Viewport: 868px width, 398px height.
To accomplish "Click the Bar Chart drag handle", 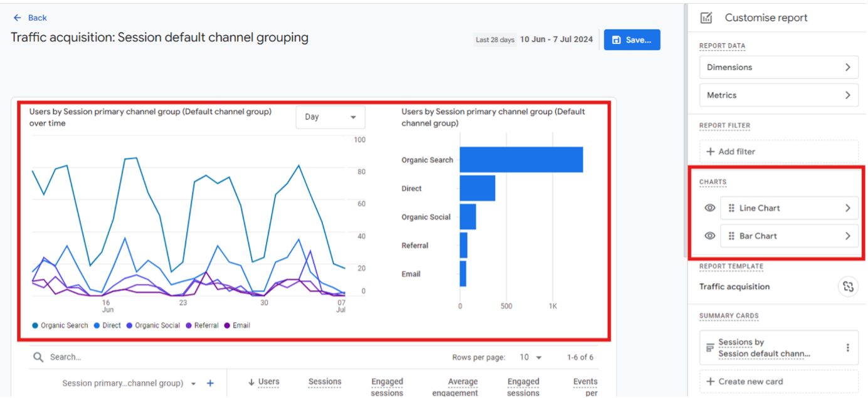I will click(731, 236).
